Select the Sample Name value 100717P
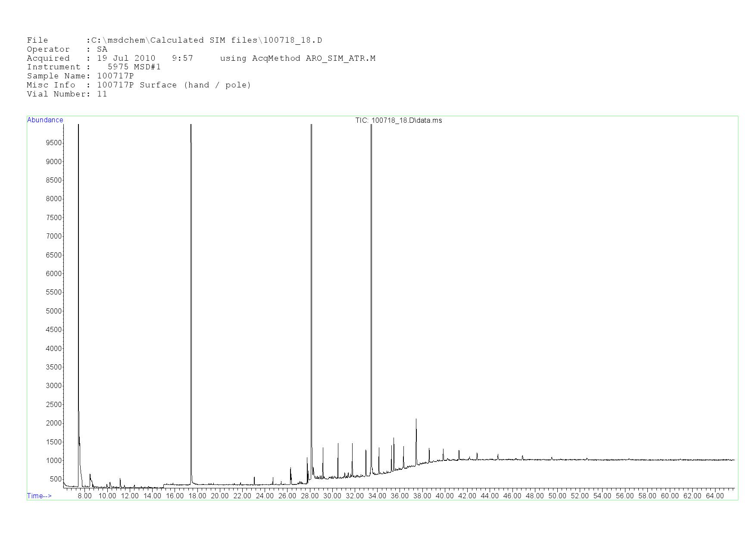Image resolution: width=756 pixels, height=534 pixels. (x=115, y=76)
